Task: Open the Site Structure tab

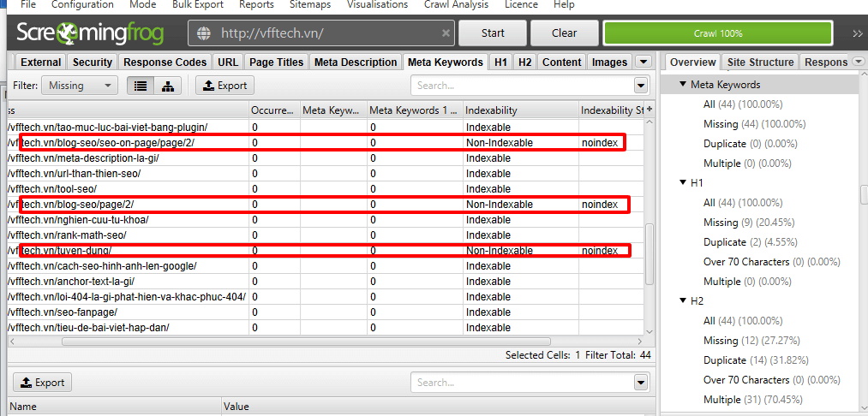Action: (x=761, y=62)
